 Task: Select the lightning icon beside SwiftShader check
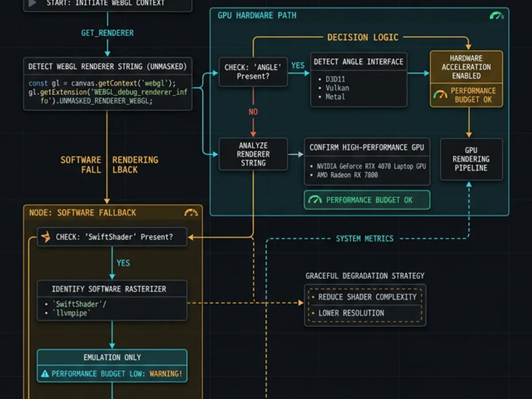point(45,237)
